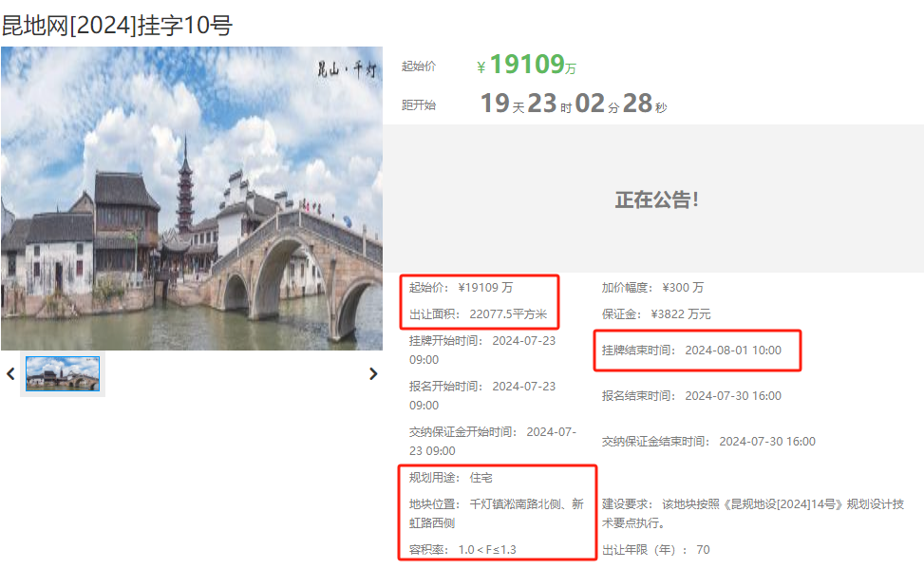Click the 容积率 1.0<F≤1.3 value

click(462, 550)
